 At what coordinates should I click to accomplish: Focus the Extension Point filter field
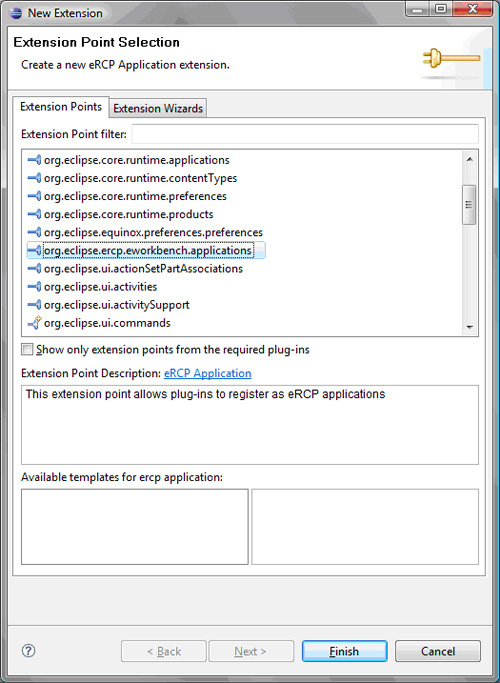305,134
